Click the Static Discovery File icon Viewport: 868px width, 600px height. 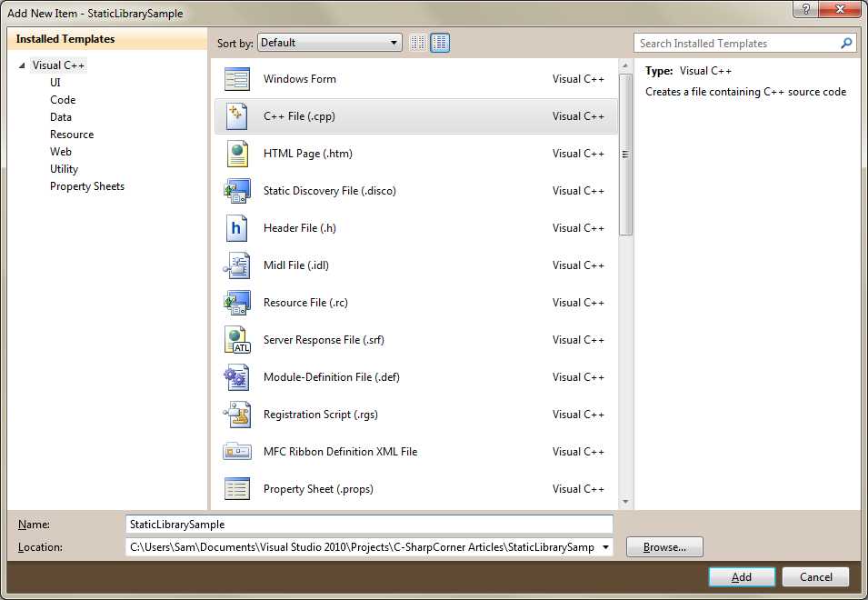(x=237, y=191)
